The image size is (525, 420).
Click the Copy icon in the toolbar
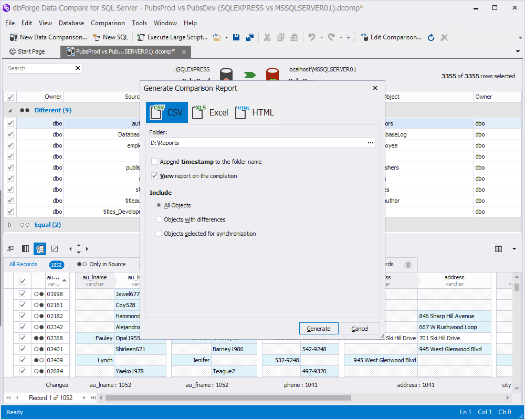(x=281, y=37)
